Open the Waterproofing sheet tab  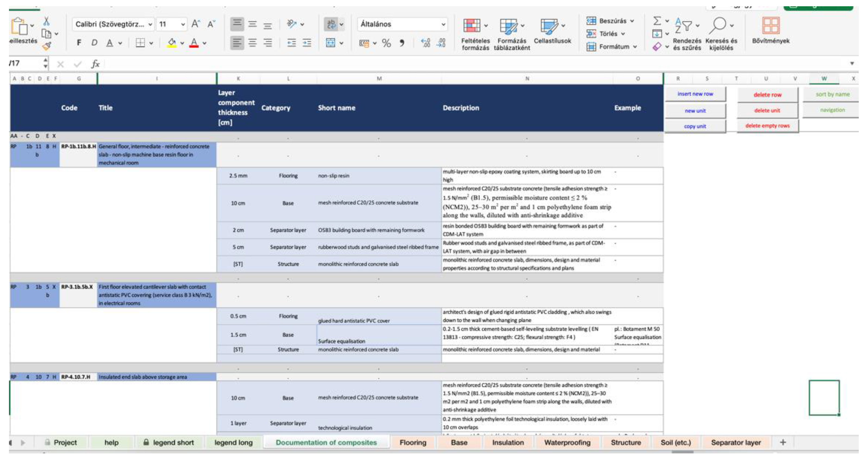pyautogui.click(x=567, y=443)
